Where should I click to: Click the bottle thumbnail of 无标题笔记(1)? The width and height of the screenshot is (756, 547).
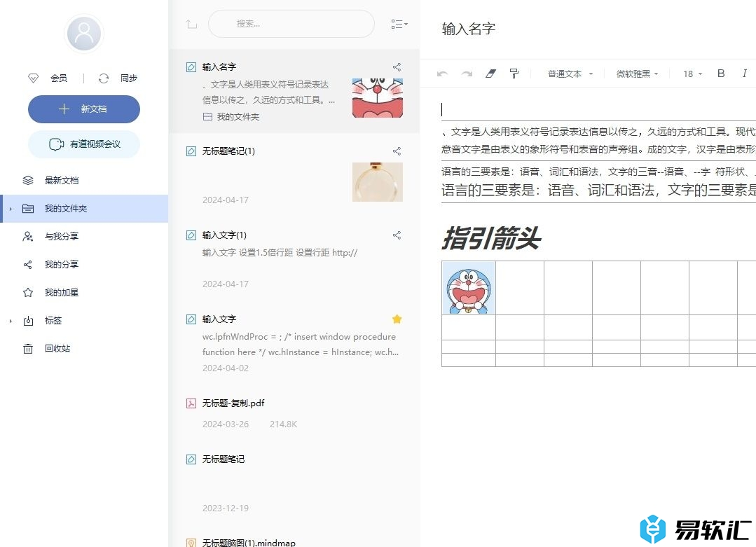(x=378, y=182)
